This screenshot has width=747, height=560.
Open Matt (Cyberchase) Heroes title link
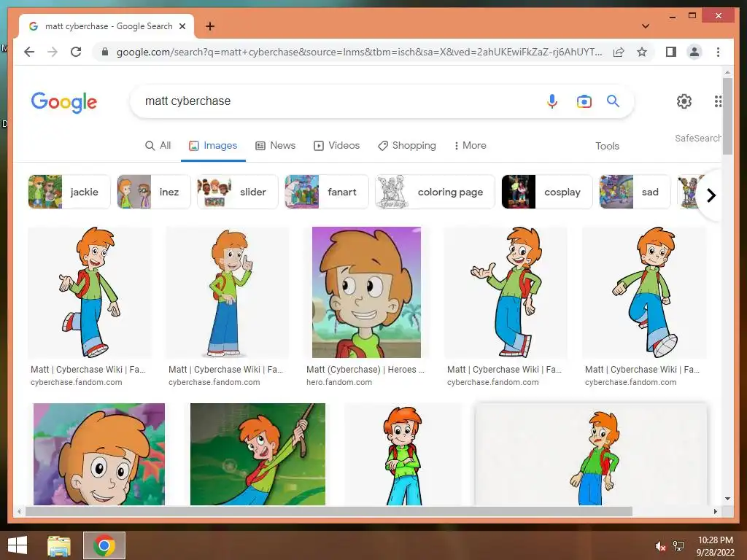pos(365,370)
